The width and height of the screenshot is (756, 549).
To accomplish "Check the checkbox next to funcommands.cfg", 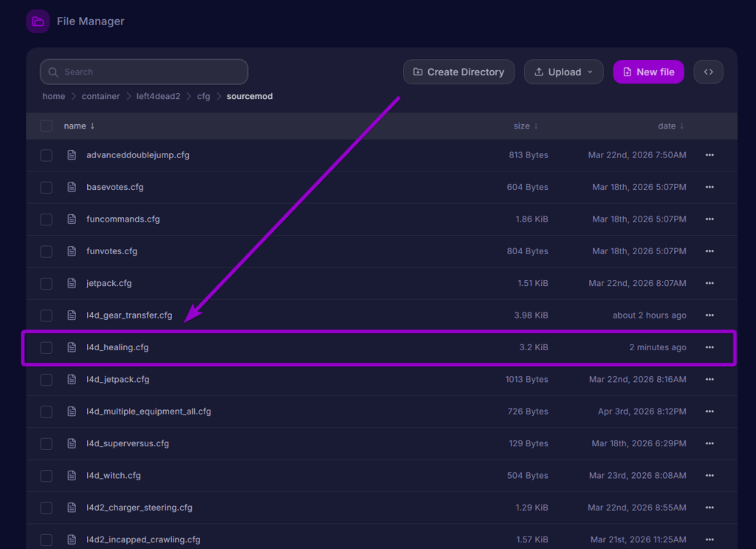I will tap(46, 219).
